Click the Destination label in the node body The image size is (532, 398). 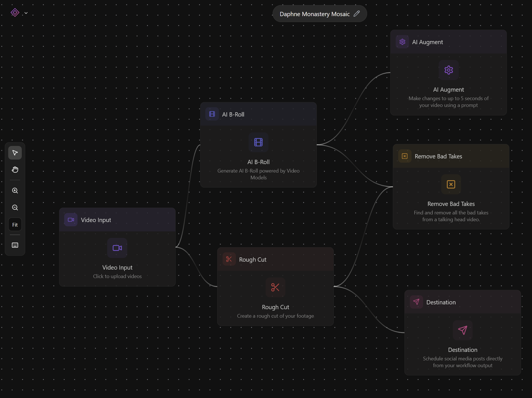point(463,350)
